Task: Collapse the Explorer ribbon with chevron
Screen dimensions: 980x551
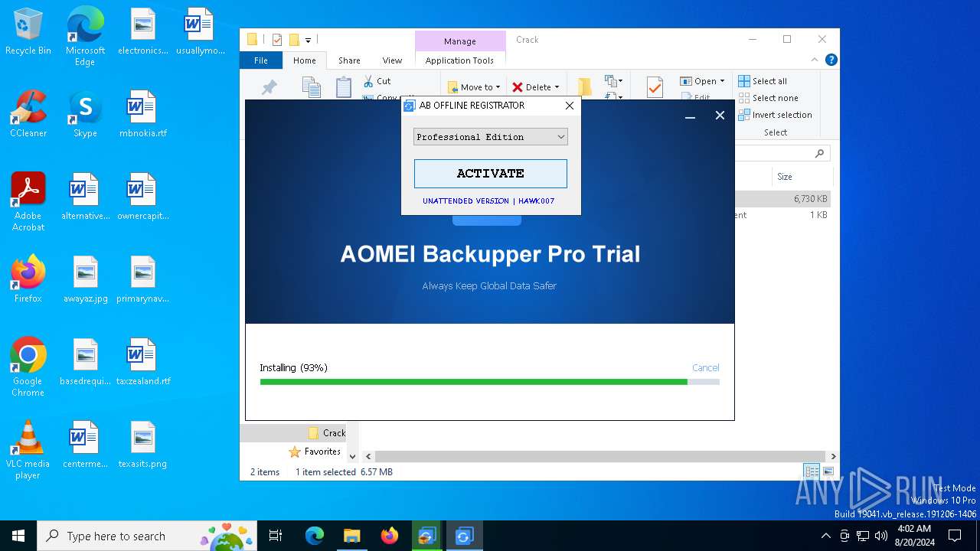Action: (x=815, y=60)
